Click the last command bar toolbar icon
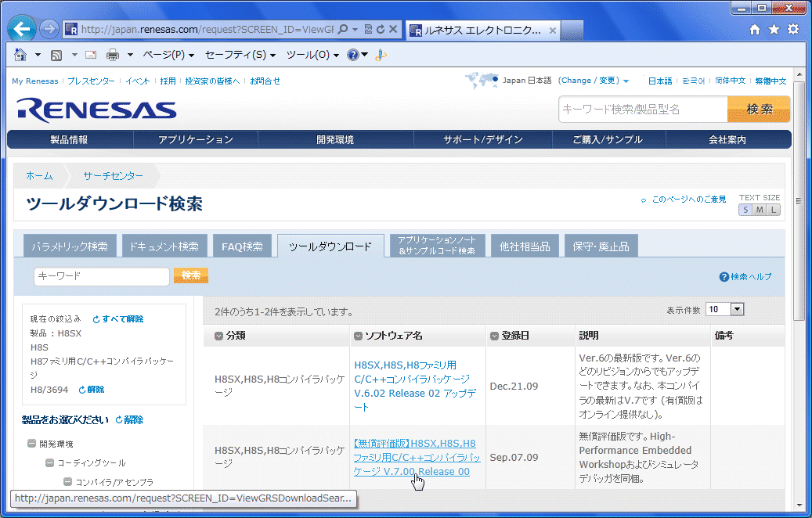The image size is (812, 518). [381, 55]
